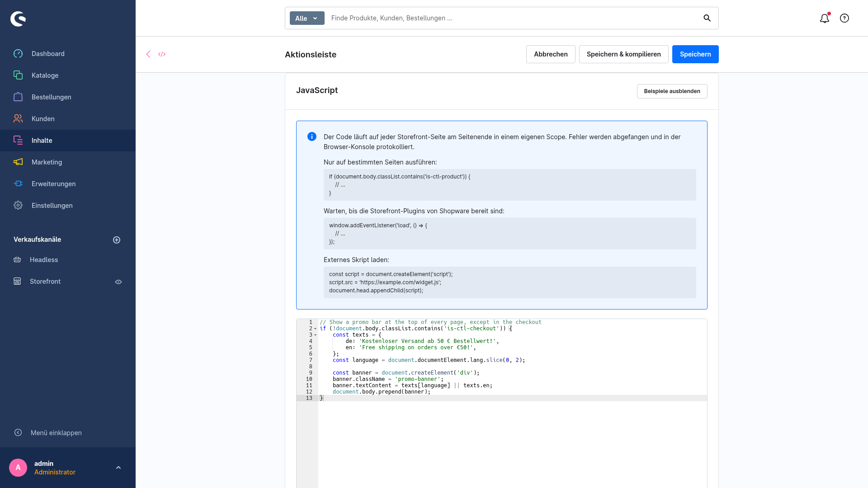The image size is (868, 488).
Task: Click the blue info icon in hint box
Action: tap(312, 136)
